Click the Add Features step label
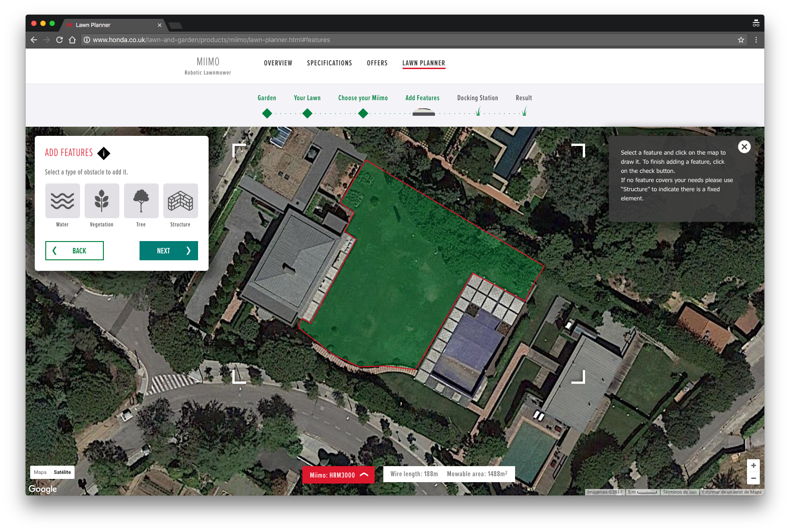790x532 pixels. pos(422,98)
